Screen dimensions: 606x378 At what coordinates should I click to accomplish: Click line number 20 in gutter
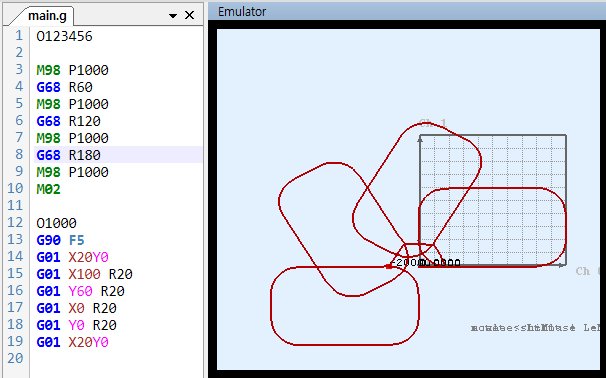[x=15, y=359]
